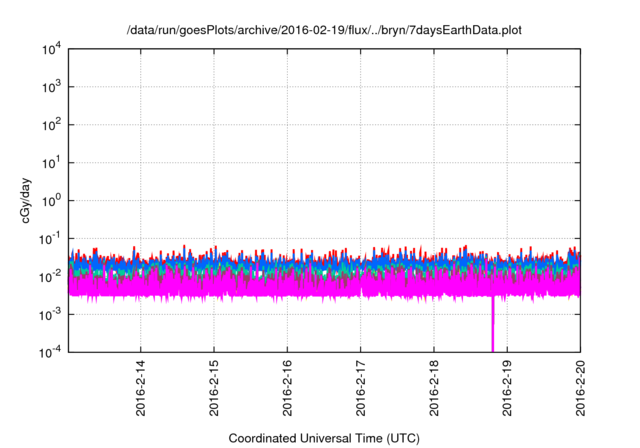This screenshot has width=640, height=448.
Task: Click the 2016-2-18 date tick label
Action: (x=434, y=388)
